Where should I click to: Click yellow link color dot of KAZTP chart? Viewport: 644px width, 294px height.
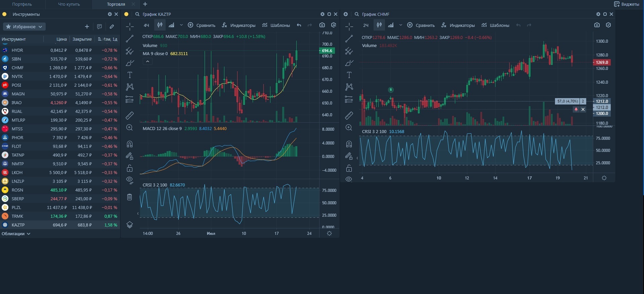click(x=126, y=14)
